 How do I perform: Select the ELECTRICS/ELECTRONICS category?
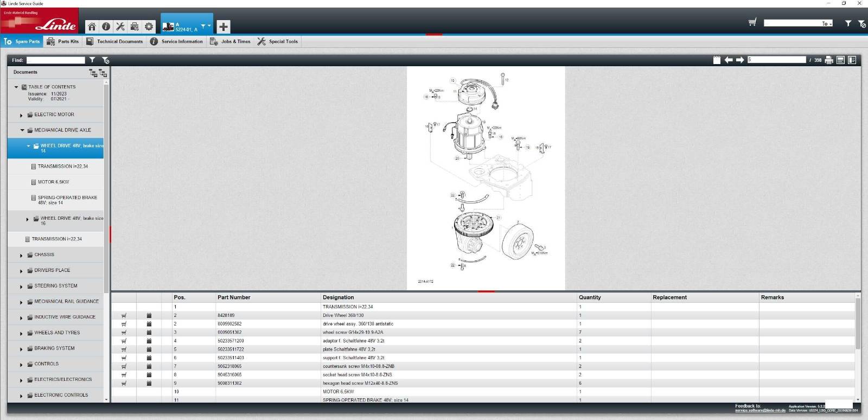point(63,380)
